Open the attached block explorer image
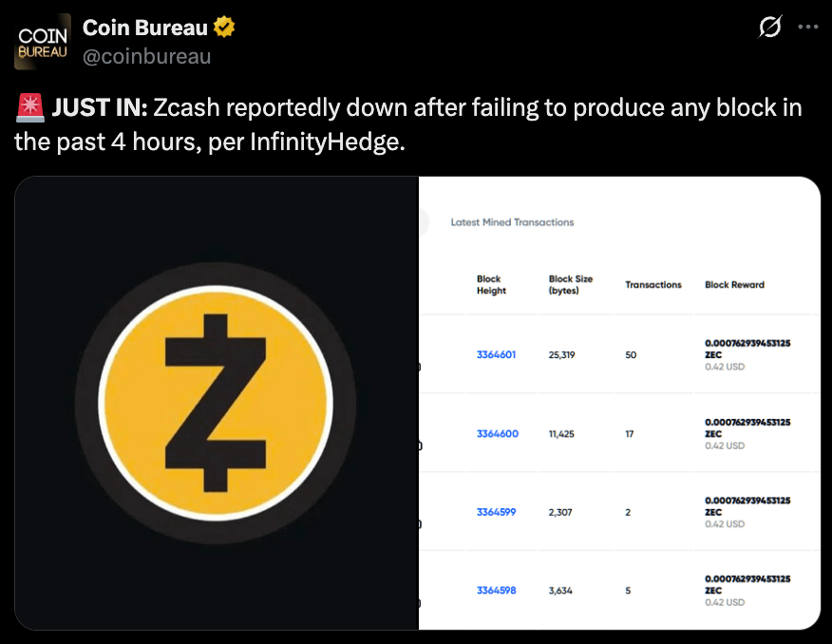This screenshot has width=832, height=644. (x=619, y=403)
